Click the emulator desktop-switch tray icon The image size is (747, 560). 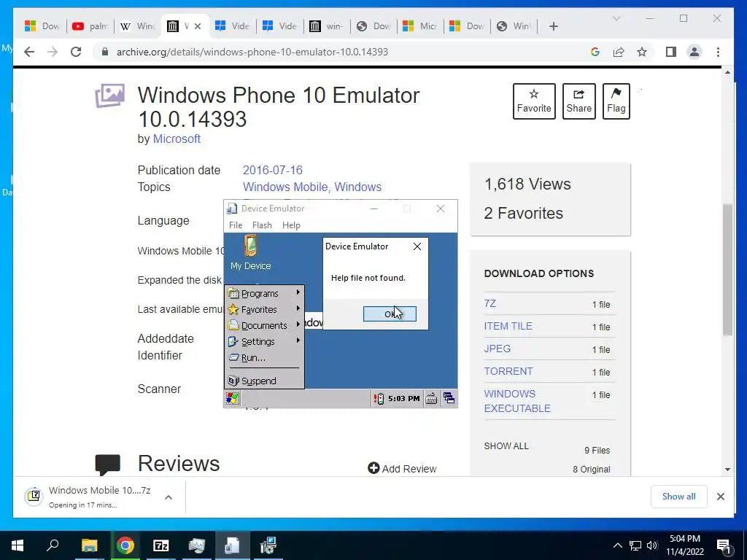449,398
